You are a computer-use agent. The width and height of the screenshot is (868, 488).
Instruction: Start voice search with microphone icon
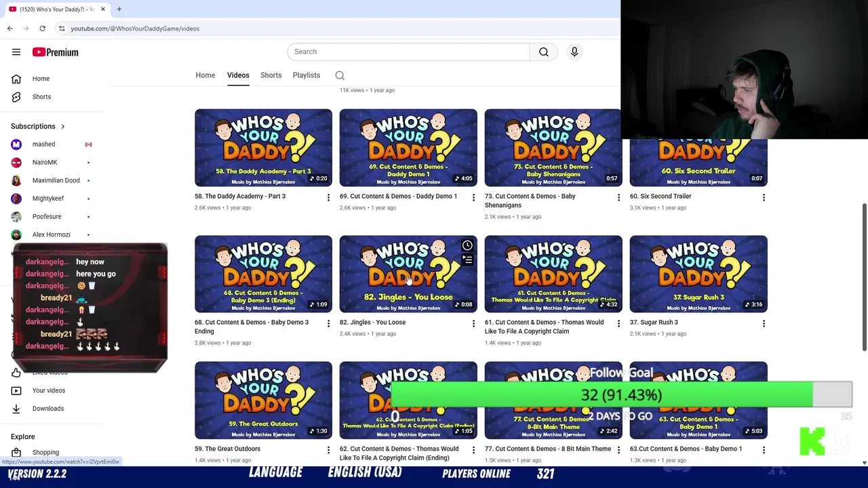(574, 52)
